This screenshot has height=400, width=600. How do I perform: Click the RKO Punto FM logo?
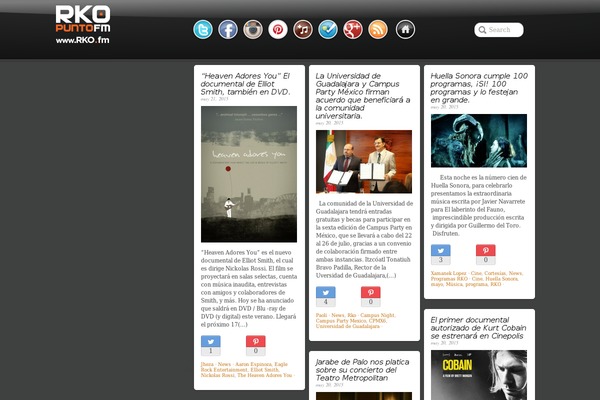click(x=83, y=24)
